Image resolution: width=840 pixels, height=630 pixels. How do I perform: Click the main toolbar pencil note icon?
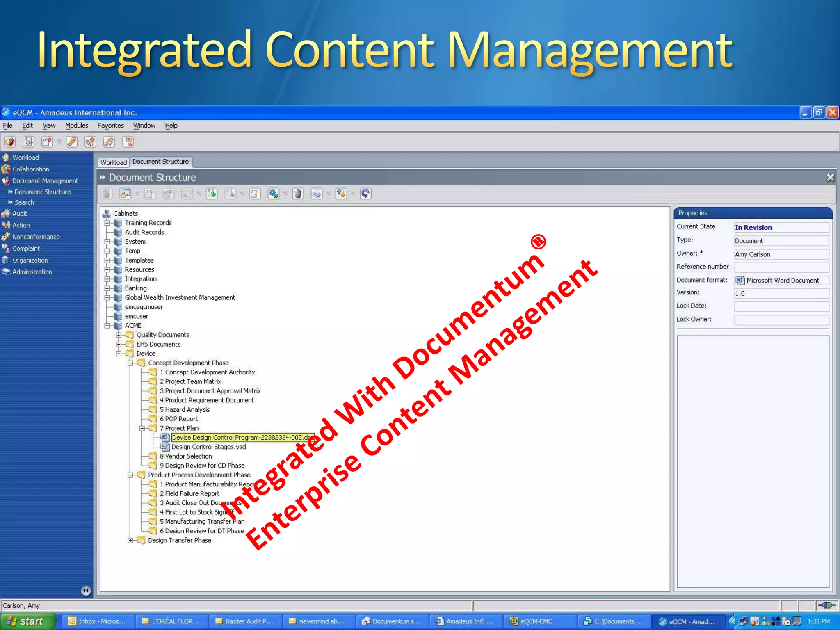coord(72,142)
